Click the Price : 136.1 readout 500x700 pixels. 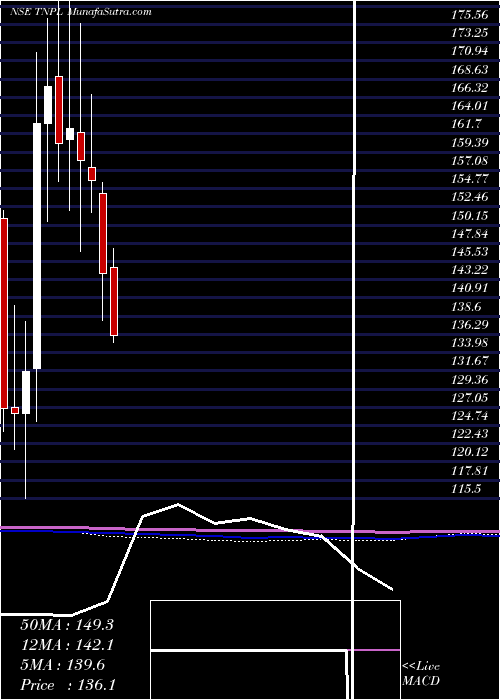tap(68, 685)
